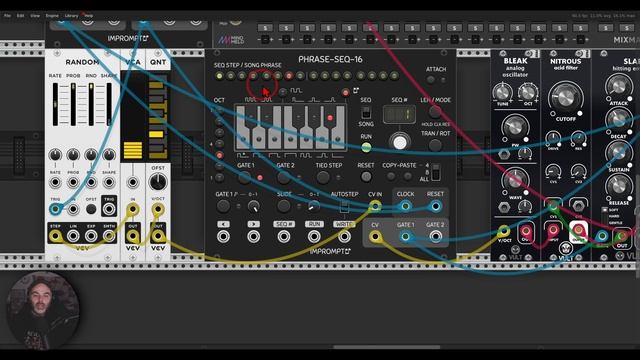640x360 pixels.
Task: Open the Engine menu
Action: (52, 16)
